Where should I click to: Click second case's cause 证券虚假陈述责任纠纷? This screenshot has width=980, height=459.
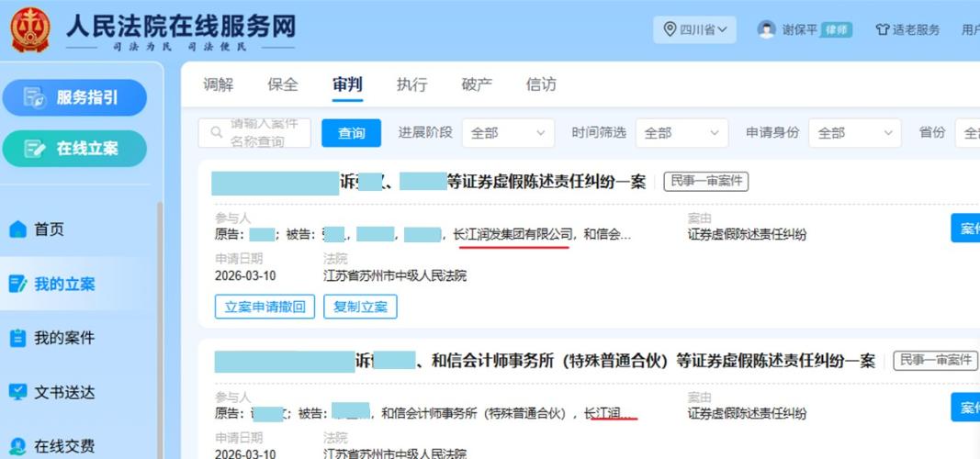(747, 413)
